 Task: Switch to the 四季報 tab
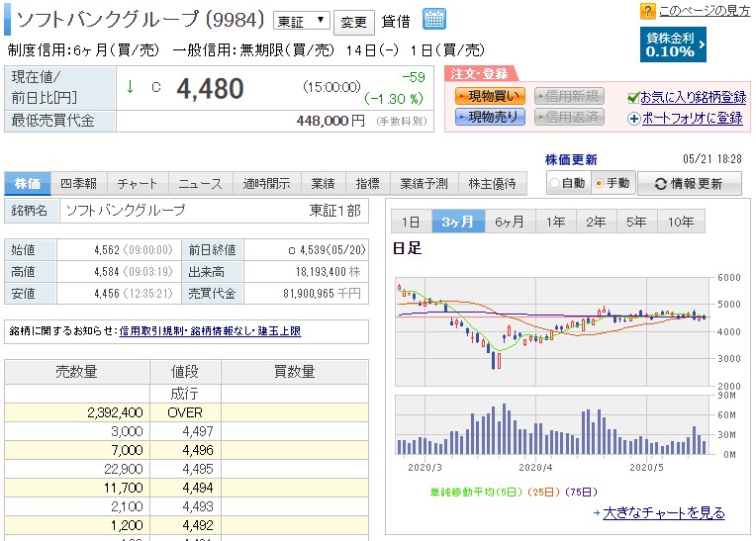78,183
